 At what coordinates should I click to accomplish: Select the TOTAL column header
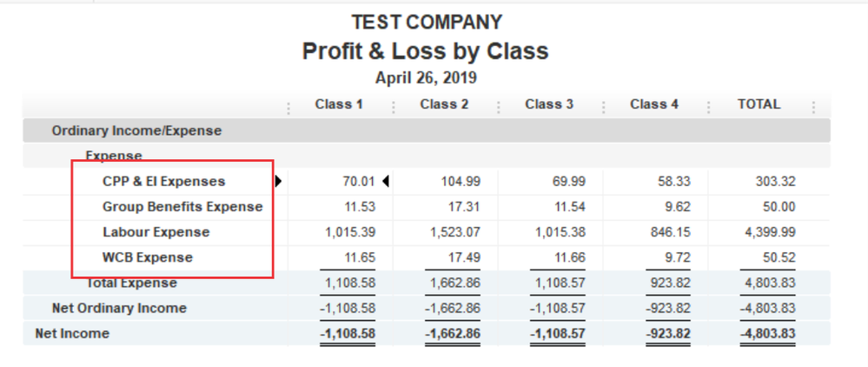(759, 104)
